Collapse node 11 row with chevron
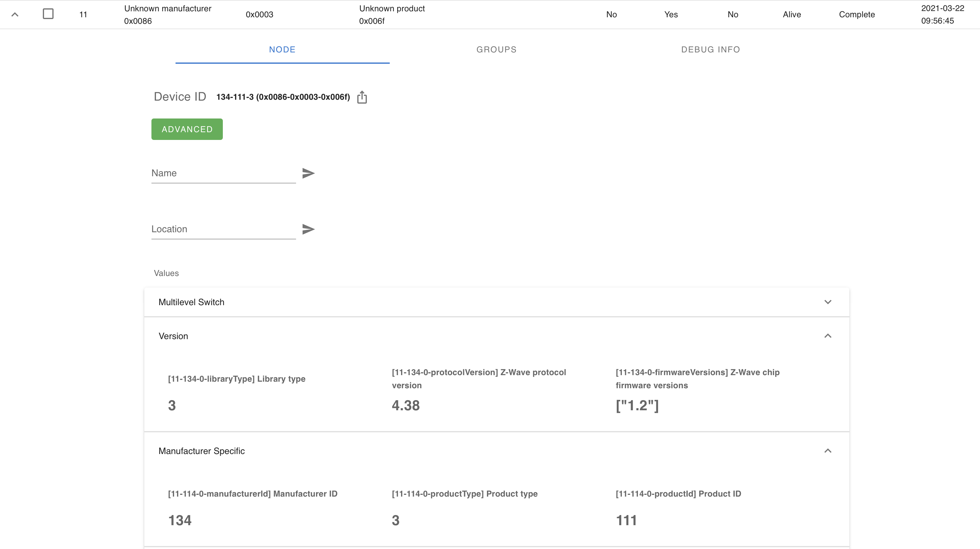The height and width of the screenshot is (549, 980). (x=15, y=15)
